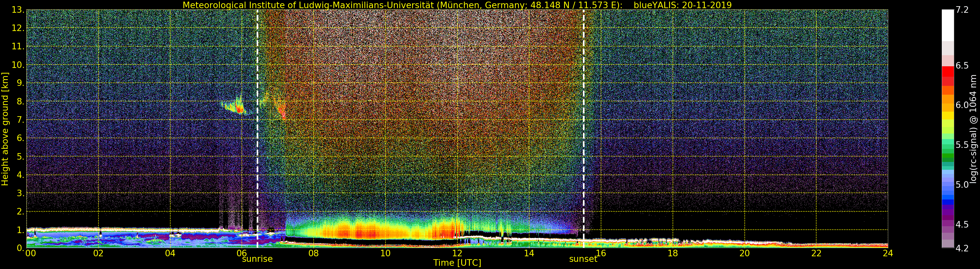Click the '6.' tick on the height axis
The height and width of the screenshot is (269, 980).
tap(21, 138)
